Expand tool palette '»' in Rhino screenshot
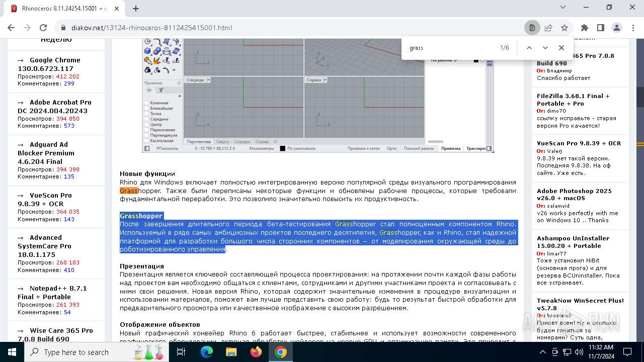 point(175,70)
